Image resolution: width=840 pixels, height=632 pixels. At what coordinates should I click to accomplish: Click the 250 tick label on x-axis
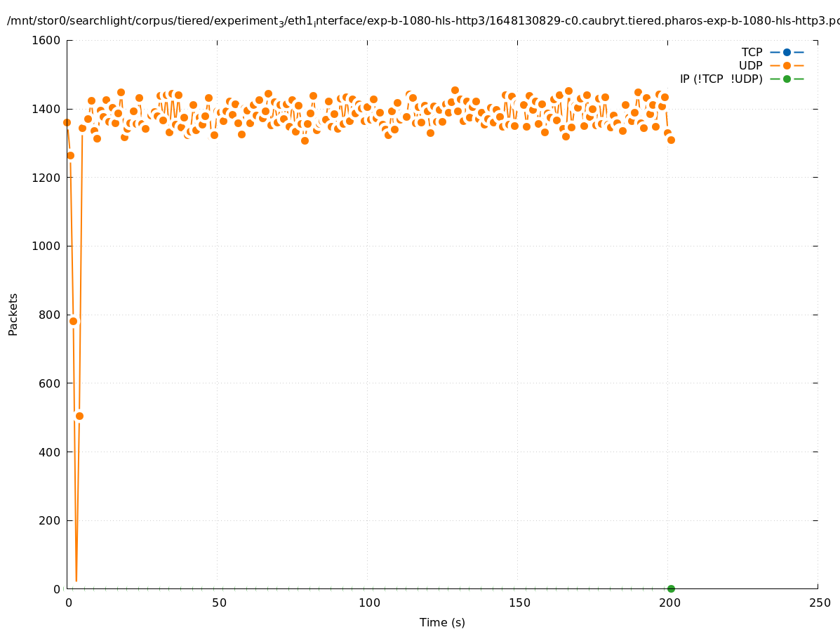819,603
